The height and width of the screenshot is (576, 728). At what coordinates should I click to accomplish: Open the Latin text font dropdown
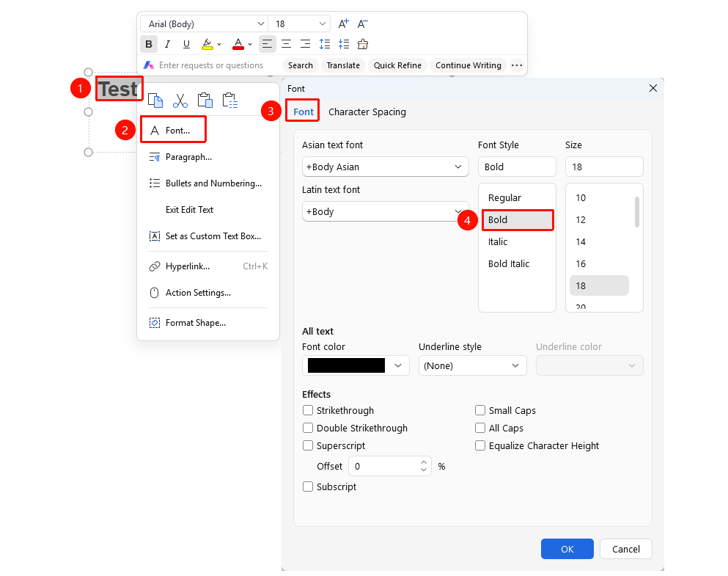click(x=386, y=211)
